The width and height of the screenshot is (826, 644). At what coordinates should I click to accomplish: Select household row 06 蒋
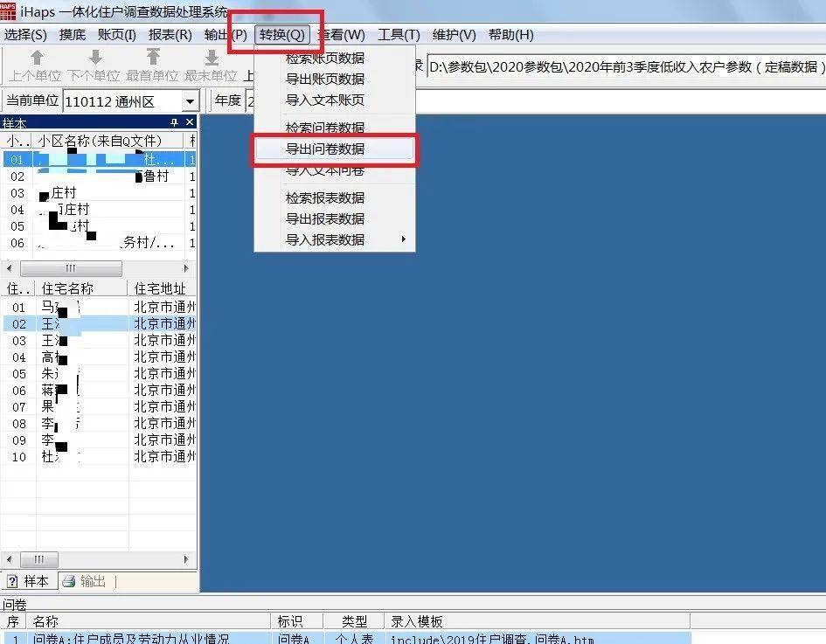(x=99, y=391)
